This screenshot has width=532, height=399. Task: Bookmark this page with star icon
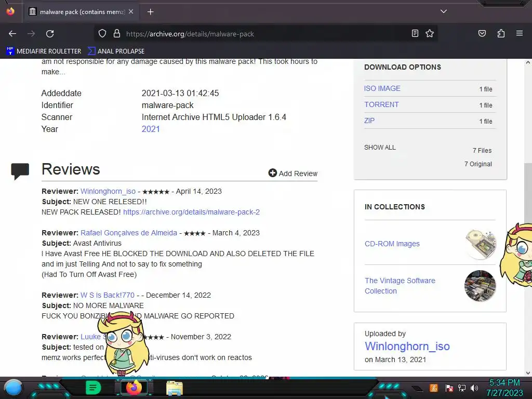430,33
